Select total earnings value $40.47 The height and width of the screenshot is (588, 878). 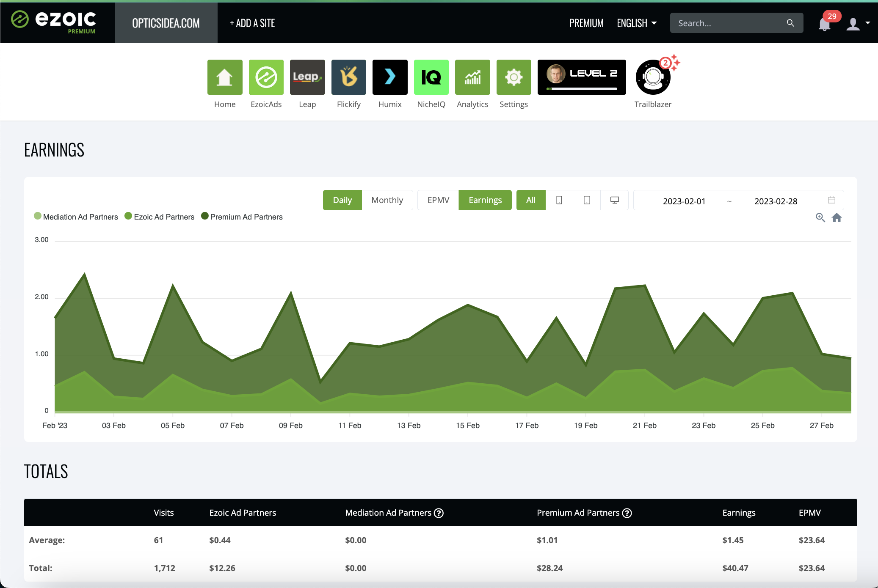735,568
